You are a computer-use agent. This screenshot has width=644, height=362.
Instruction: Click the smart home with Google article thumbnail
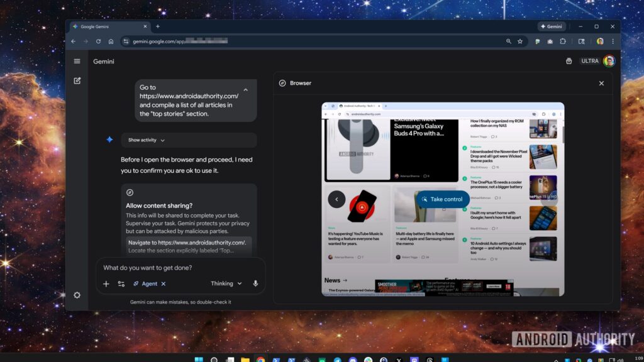pyautogui.click(x=543, y=218)
